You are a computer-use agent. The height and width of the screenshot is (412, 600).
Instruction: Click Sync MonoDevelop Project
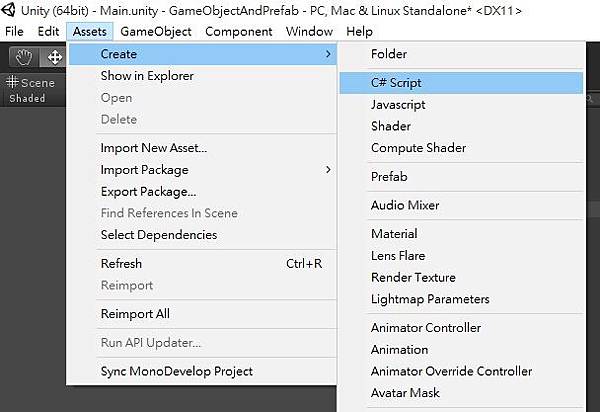176,371
